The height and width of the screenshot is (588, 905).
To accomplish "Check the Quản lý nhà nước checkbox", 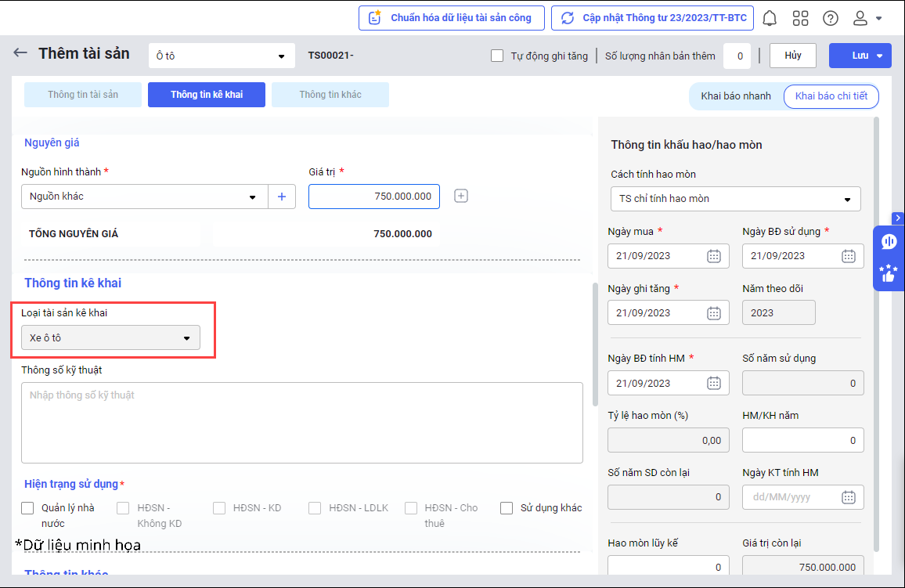I will (28, 508).
